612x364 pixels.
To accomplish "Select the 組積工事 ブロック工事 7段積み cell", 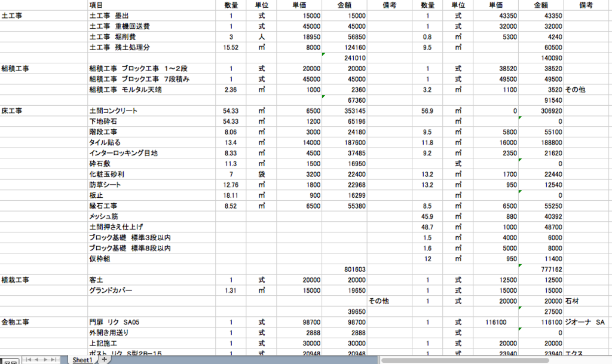I will coord(151,79).
